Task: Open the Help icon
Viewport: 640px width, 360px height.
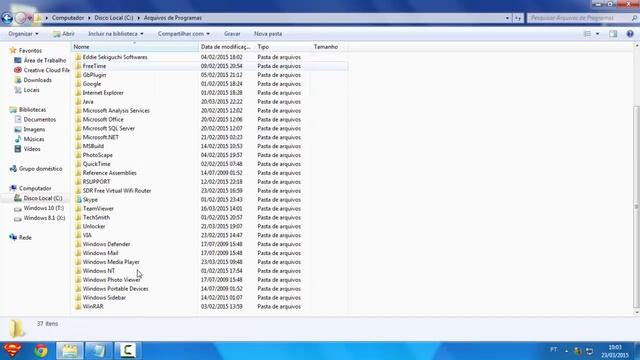Action: 630,34
